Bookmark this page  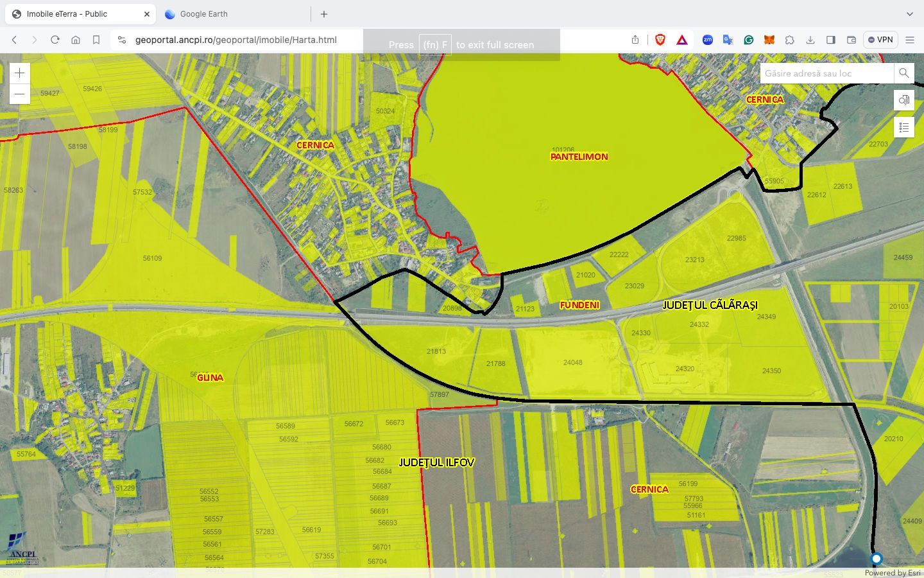[x=96, y=40]
